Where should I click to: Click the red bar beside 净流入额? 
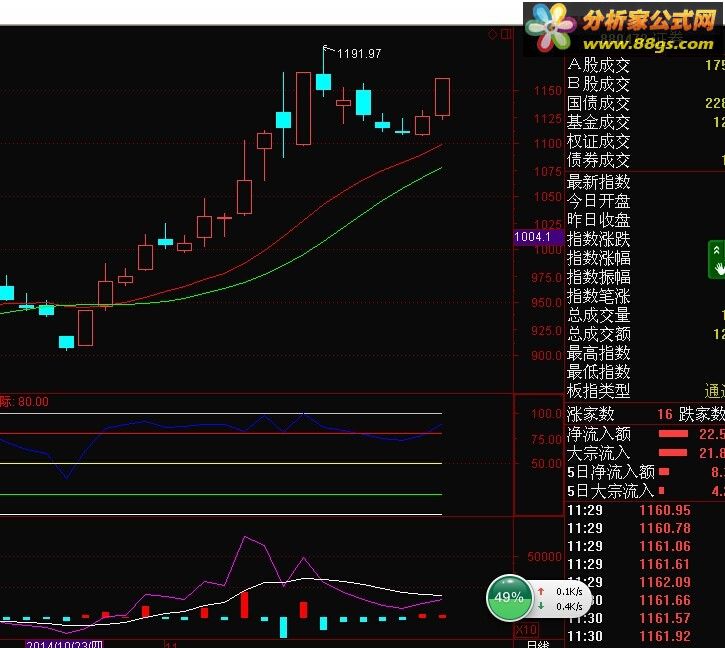coord(673,434)
